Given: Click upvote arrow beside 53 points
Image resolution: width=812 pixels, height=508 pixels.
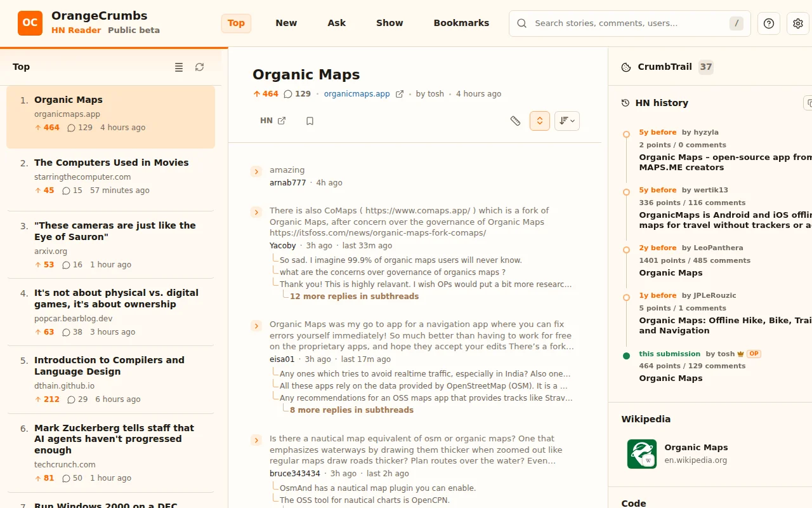Looking at the screenshot, I should tap(38, 265).
